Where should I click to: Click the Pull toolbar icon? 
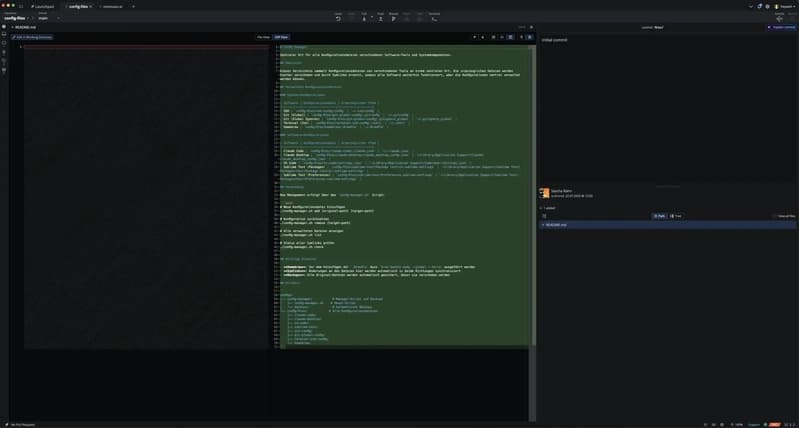(364, 17)
